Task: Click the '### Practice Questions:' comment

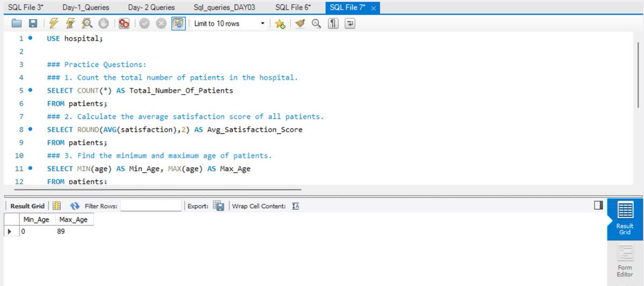Action: (96, 65)
